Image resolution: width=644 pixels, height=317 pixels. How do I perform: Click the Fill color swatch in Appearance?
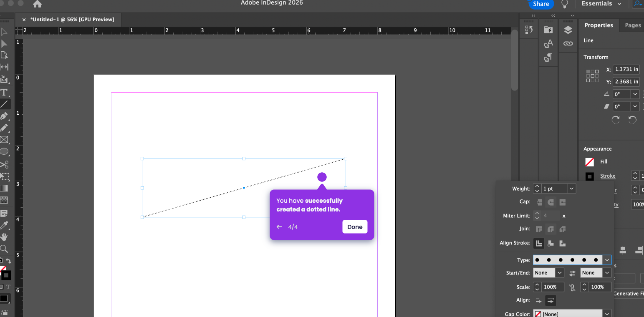[589, 162]
